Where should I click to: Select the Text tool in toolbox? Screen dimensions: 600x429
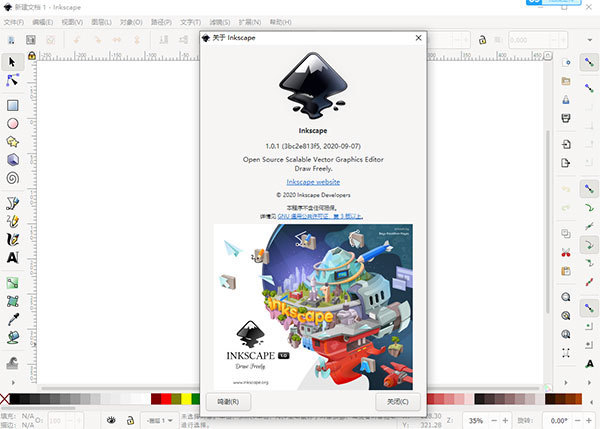click(x=13, y=258)
